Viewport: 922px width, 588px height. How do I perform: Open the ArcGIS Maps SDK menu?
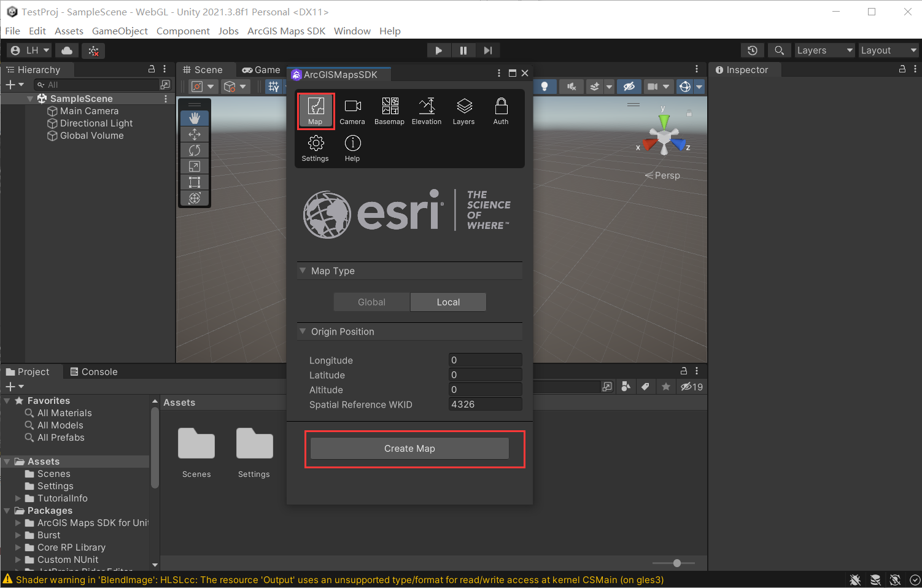point(286,31)
